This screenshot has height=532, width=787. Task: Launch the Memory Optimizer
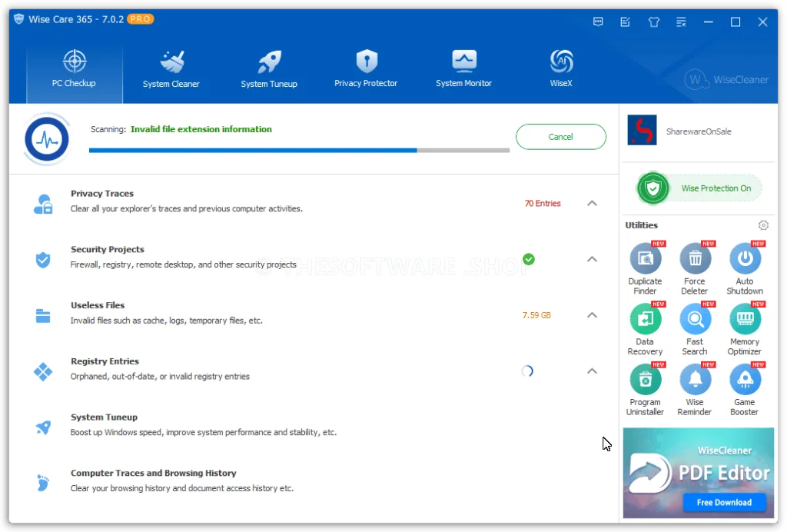point(744,320)
